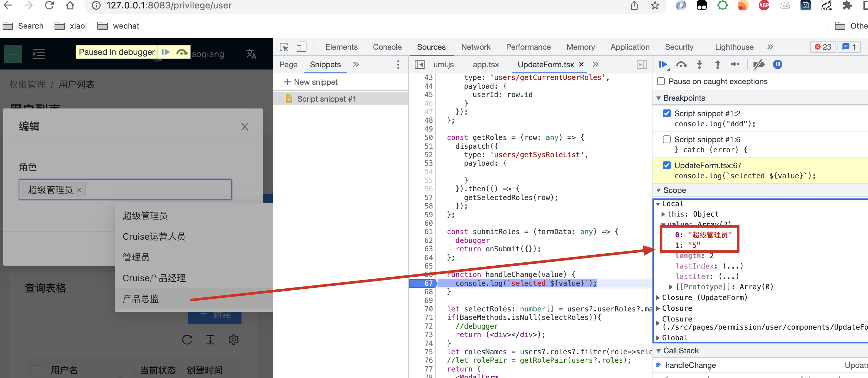Check Script snippet #1:6 breakpoint
The height and width of the screenshot is (378, 868).
[x=666, y=139]
